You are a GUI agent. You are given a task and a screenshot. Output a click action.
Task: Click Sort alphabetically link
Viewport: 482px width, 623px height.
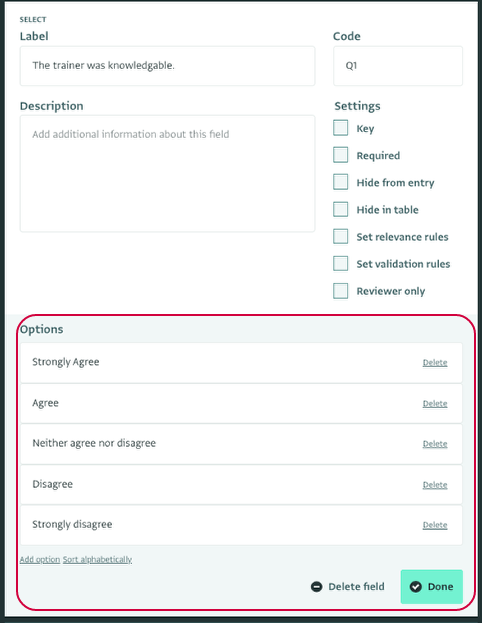[x=97, y=559]
